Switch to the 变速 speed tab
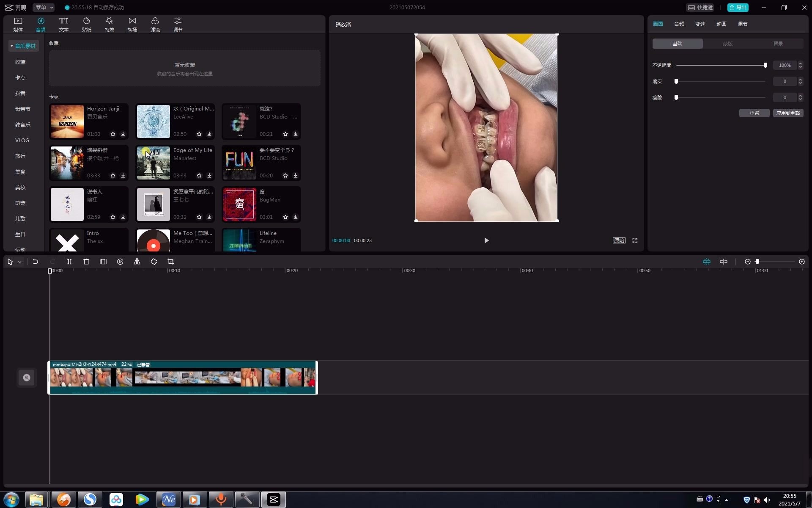The image size is (812, 508). pos(700,24)
